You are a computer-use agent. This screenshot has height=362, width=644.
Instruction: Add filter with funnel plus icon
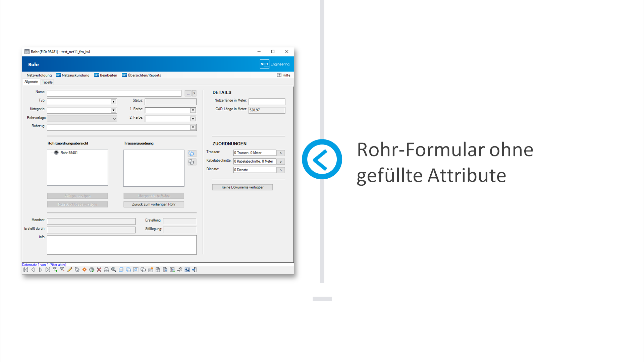pos(55,270)
